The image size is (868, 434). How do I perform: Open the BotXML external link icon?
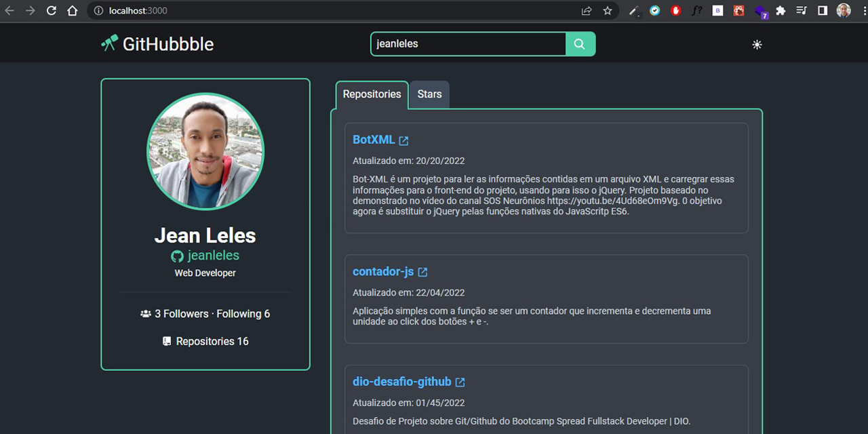pos(403,139)
